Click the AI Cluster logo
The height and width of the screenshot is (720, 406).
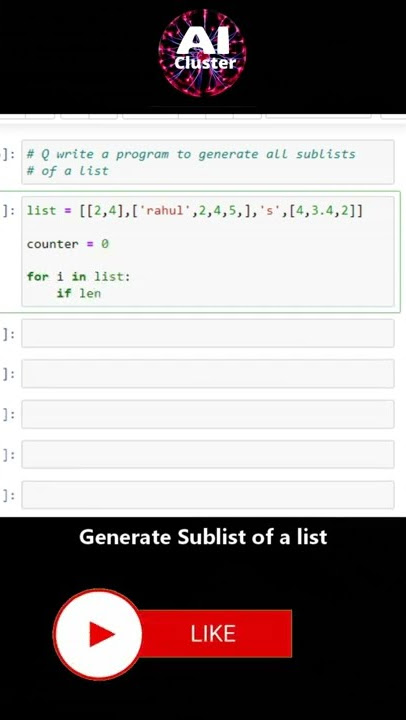pos(203,53)
